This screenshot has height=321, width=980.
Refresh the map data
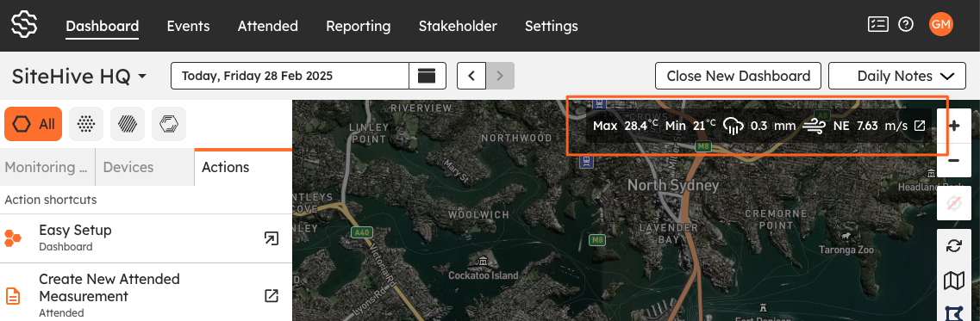(x=954, y=246)
